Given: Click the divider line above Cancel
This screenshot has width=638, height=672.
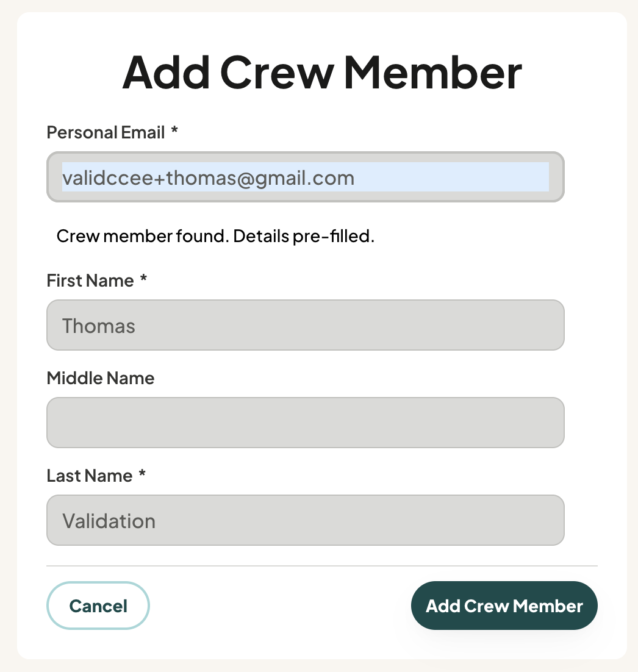Looking at the screenshot, I should 322,566.
